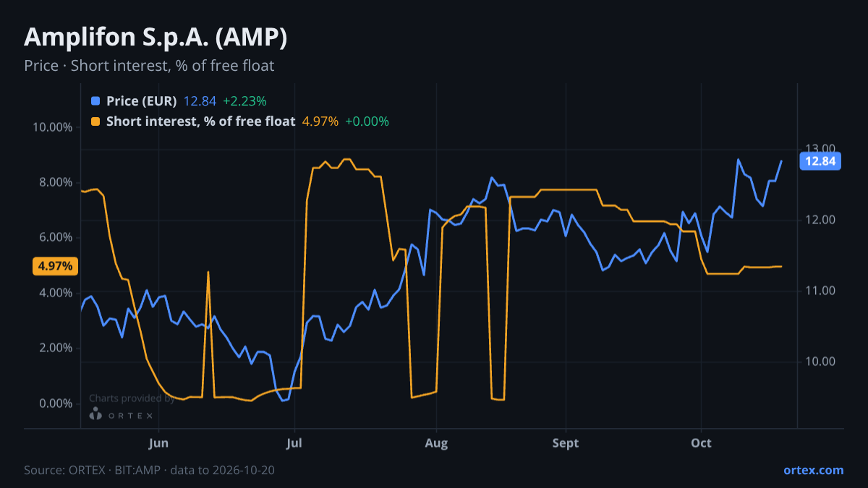868x488 pixels.
Task: Click the orange Short interest legend swatch
Action: (96, 121)
